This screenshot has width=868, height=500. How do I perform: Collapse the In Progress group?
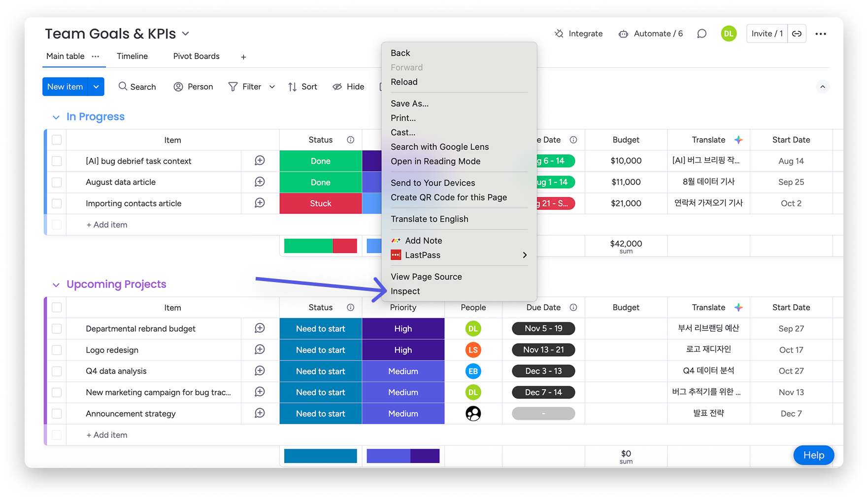[56, 117]
